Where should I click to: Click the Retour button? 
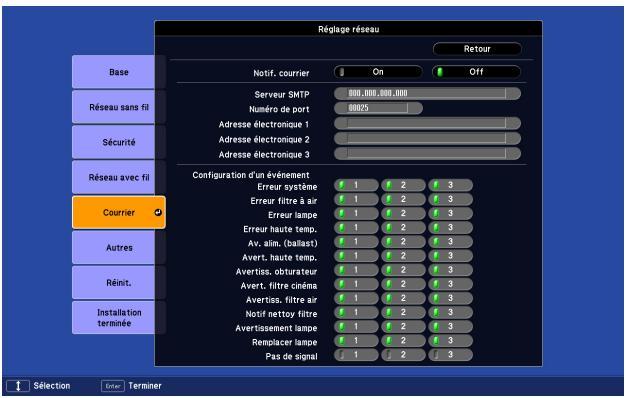coord(477,49)
